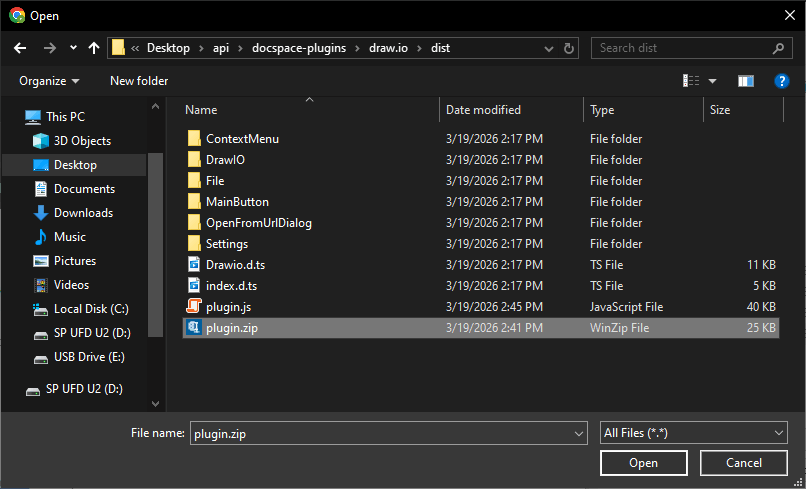Open the recent locations dropdown arrow

(x=74, y=48)
